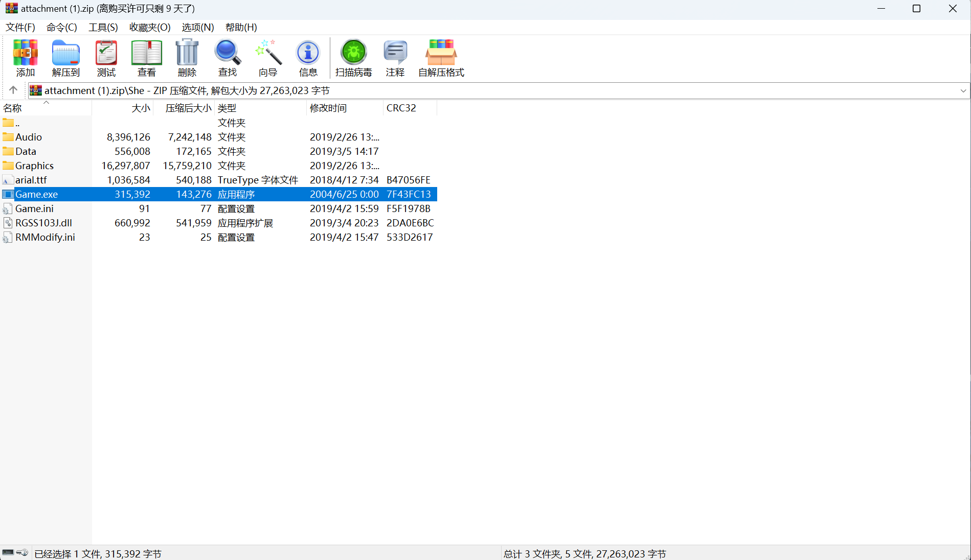Open the 收藏夹(O) menu

150,28
